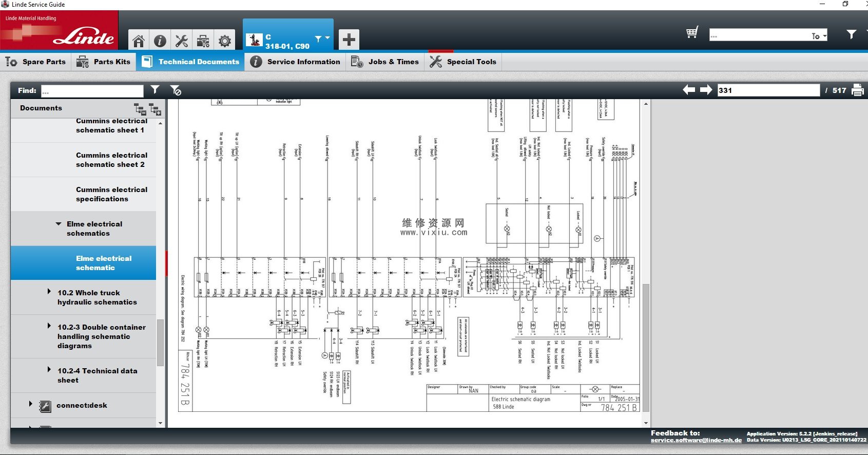
Task: Open the Jobs & Times tab
Action: (x=385, y=62)
